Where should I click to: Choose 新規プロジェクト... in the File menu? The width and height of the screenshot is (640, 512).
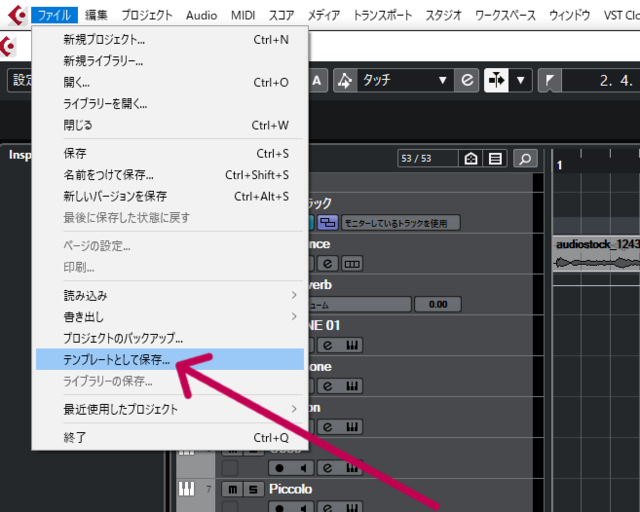(170, 40)
